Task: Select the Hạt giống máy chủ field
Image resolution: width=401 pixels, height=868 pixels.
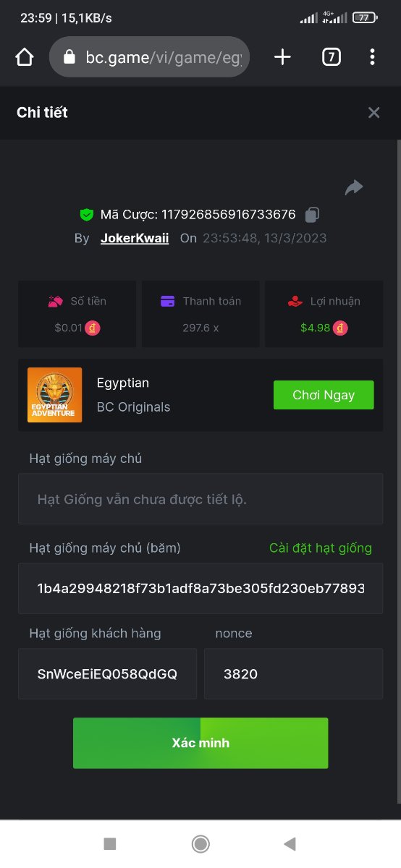Action: (x=200, y=499)
